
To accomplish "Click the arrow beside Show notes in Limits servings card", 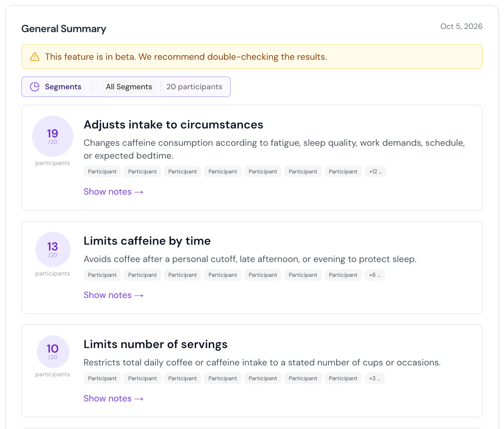I will pos(139,399).
